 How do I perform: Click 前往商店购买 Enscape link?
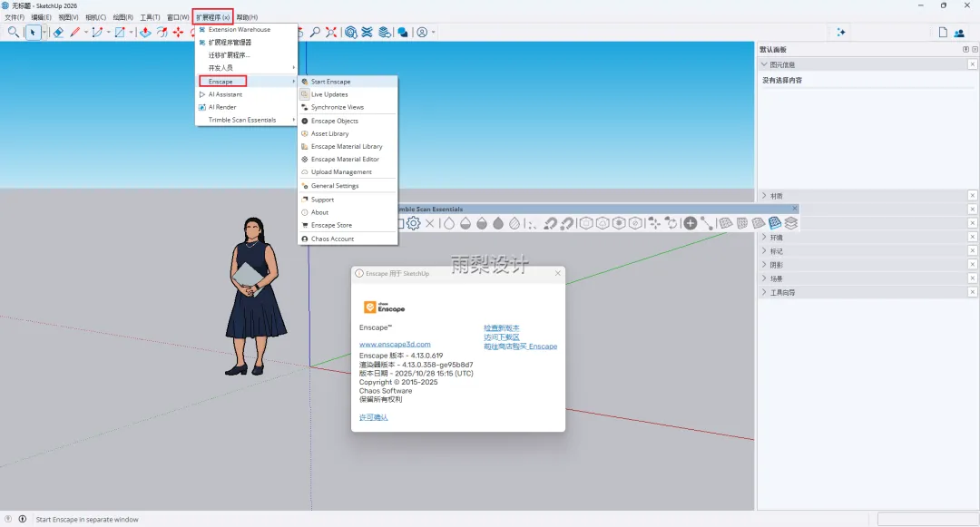point(520,346)
